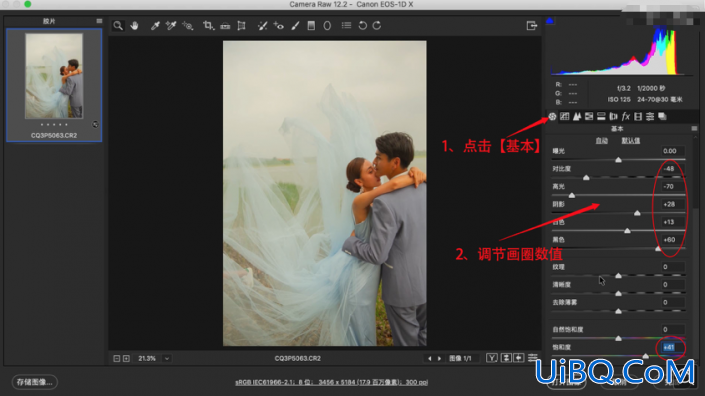This screenshot has width=705, height=396.
Task: Open the Preferences list icon
Action: 346,26
